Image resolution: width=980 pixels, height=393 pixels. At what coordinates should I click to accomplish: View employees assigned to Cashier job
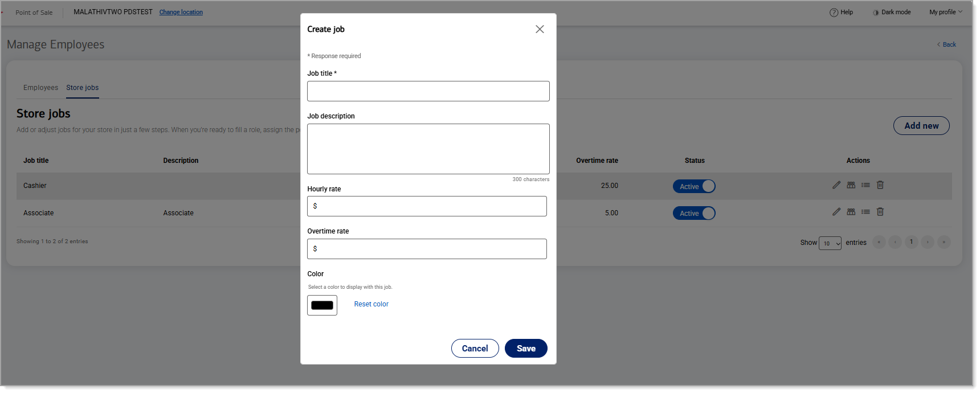pyautogui.click(x=851, y=185)
